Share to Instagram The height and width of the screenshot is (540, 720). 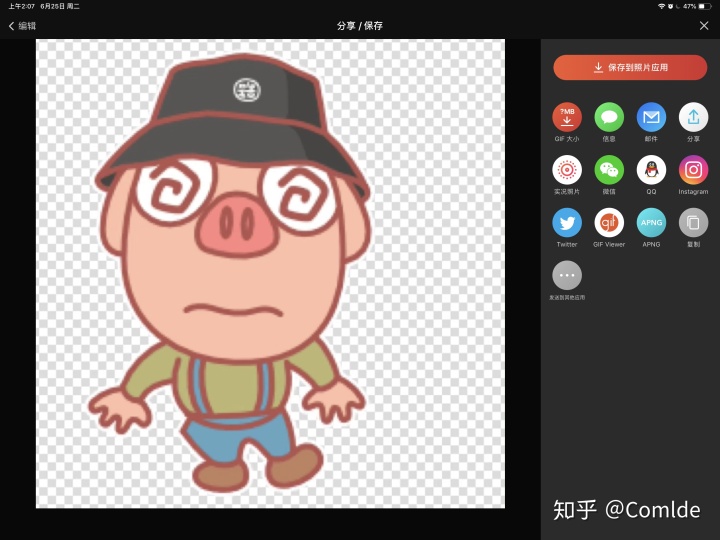tap(693, 170)
